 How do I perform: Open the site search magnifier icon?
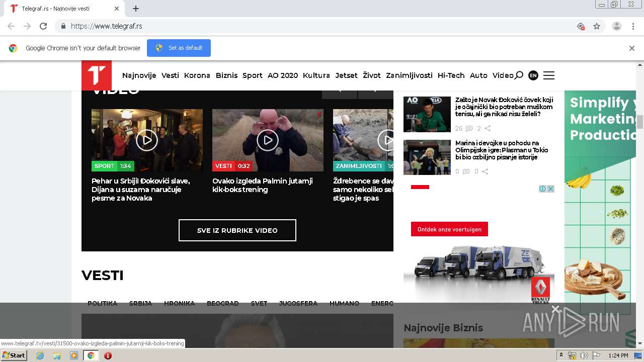519,75
